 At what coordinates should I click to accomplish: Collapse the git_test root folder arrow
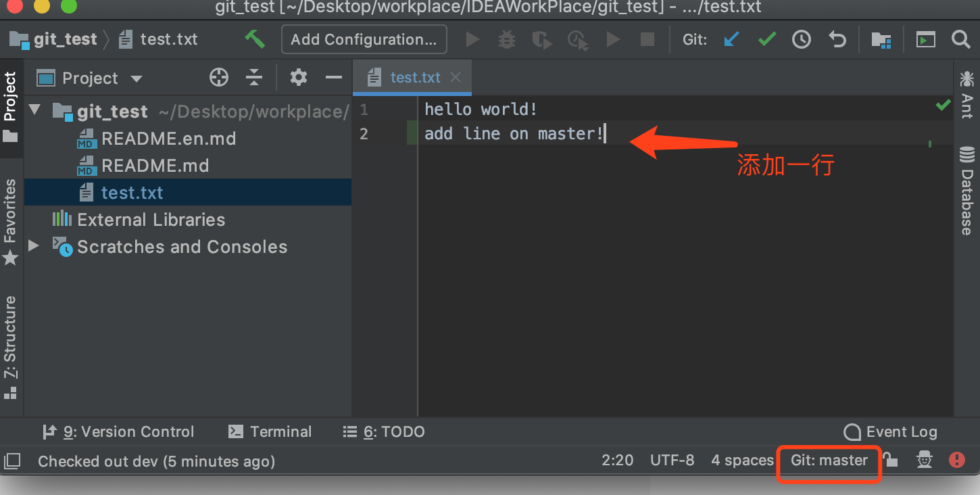click(36, 110)
